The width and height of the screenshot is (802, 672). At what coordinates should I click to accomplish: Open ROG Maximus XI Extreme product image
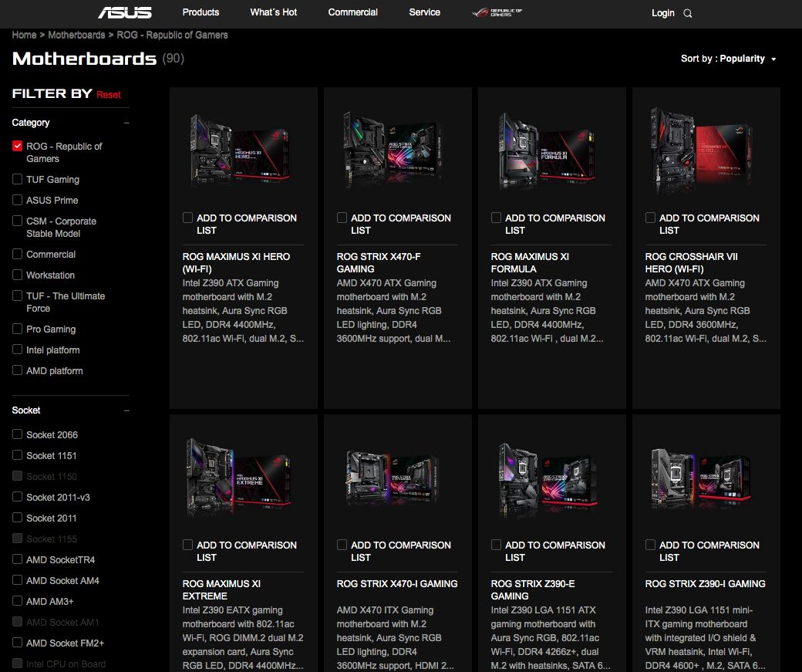[240, 478]
